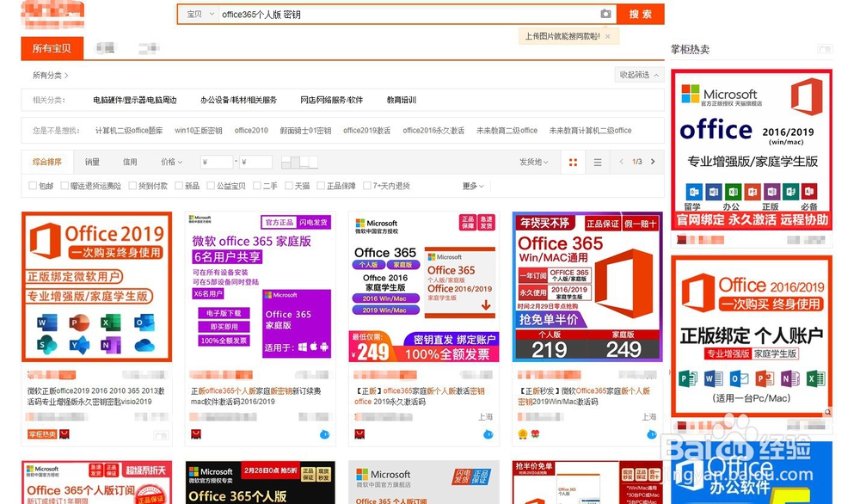Sort by 信用
Screen dimensions: 860x504
[x=130, y=162]
